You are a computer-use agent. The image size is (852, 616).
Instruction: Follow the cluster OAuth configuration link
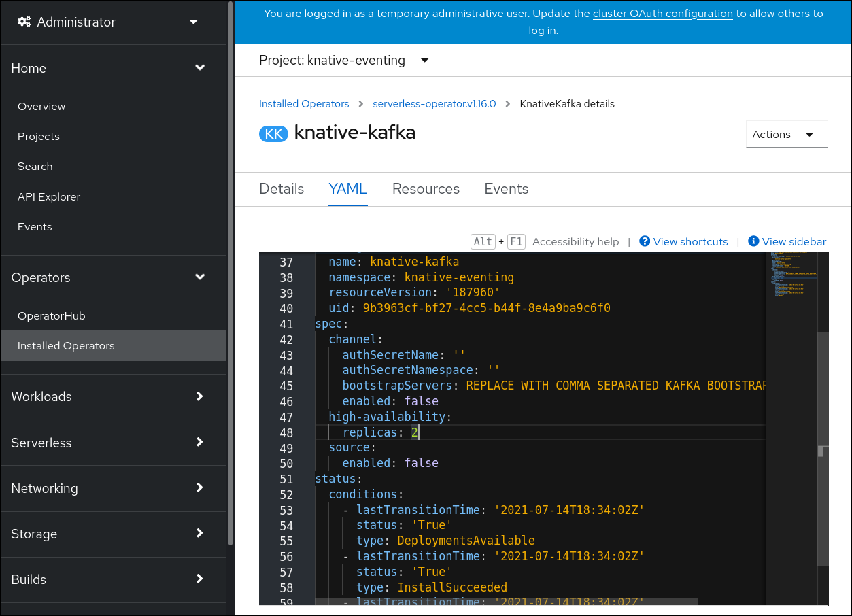point(662,14)
